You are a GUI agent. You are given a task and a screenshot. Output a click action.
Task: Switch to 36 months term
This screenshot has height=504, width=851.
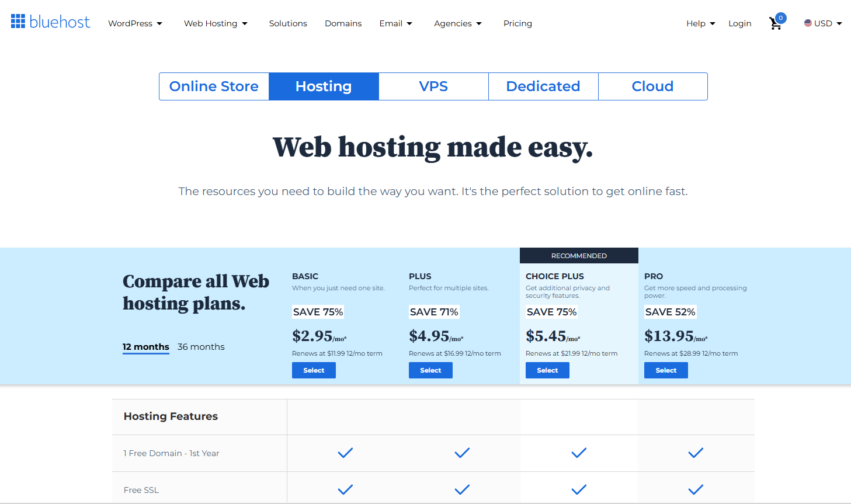coord(201,347)
